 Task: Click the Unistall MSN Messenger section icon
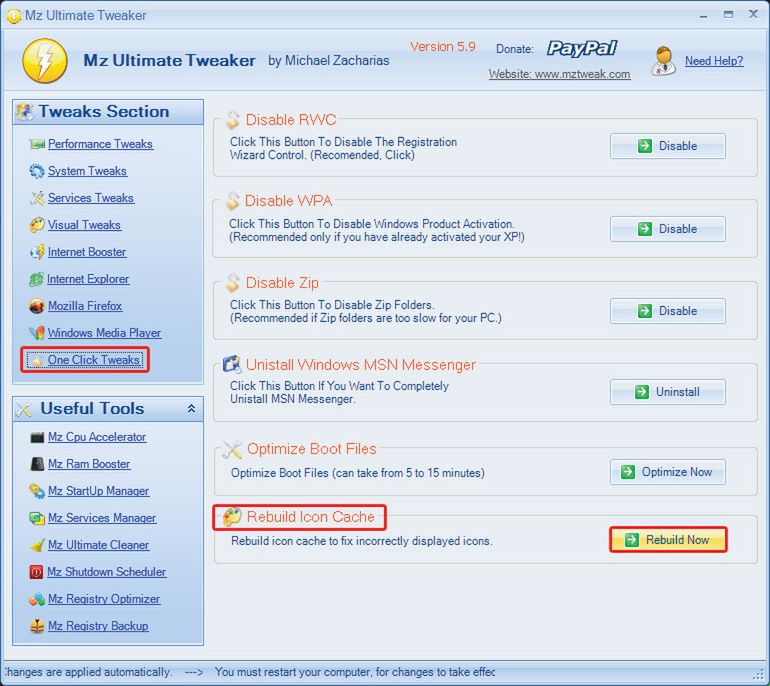point(232,364)
